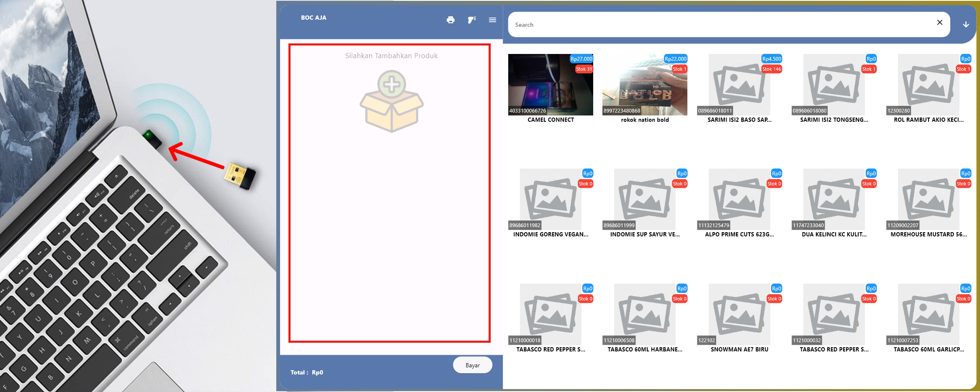
Task: Activate the barcode scanner icon
Action: pos(472,20)
